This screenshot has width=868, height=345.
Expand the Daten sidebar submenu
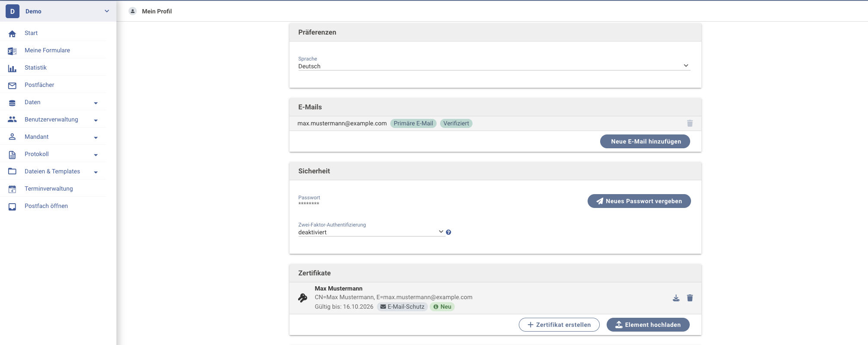[x=96, y=103]
